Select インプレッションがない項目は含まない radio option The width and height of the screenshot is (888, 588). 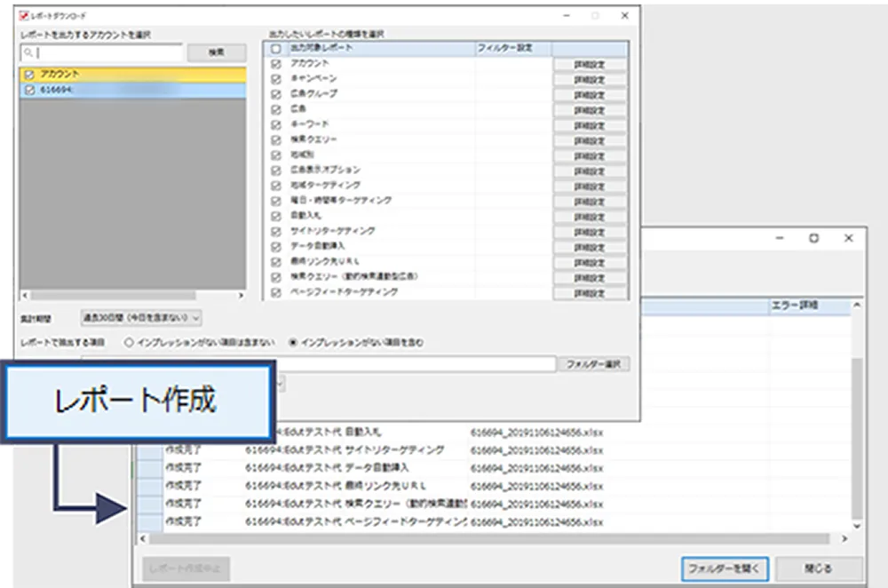130,342
